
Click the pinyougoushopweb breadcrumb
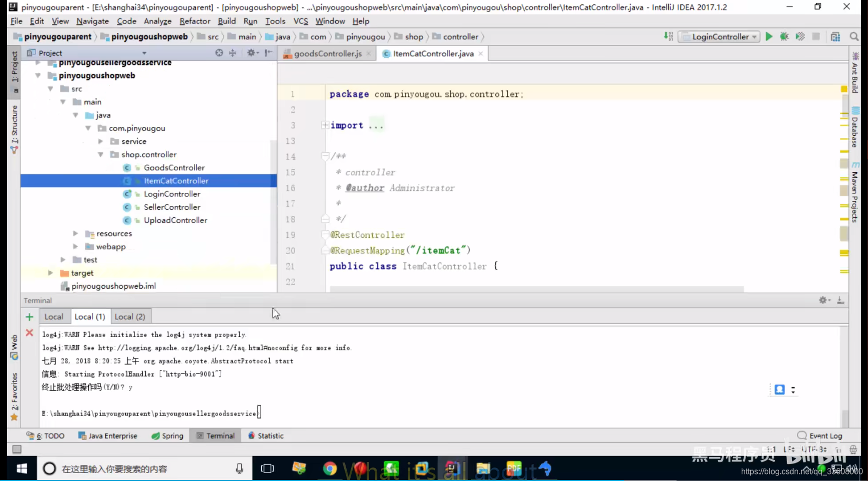149,36
